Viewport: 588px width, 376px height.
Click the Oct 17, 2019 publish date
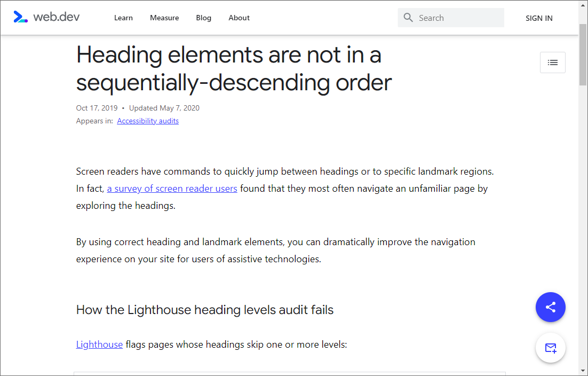tap(97, 108)
